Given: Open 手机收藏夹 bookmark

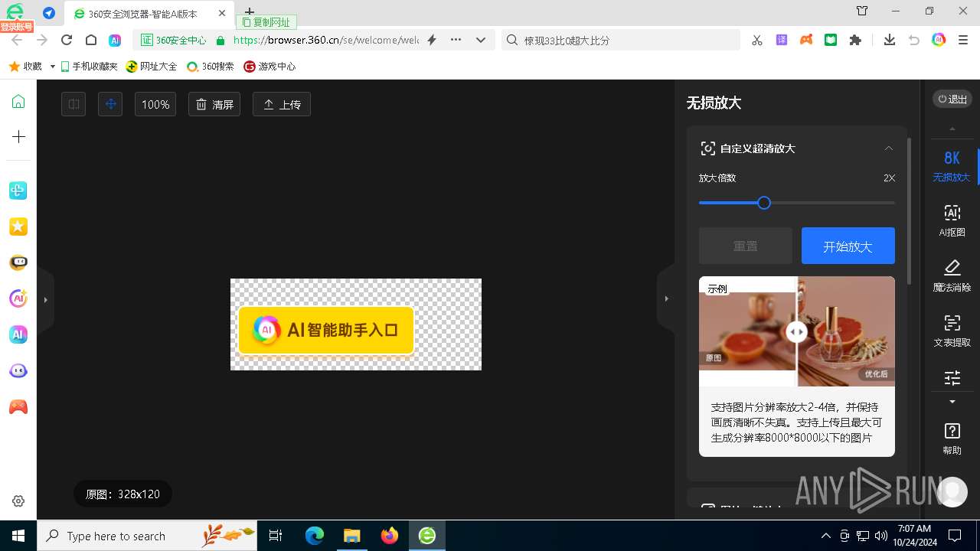Looking at the screenshot, I should point(89,67).
